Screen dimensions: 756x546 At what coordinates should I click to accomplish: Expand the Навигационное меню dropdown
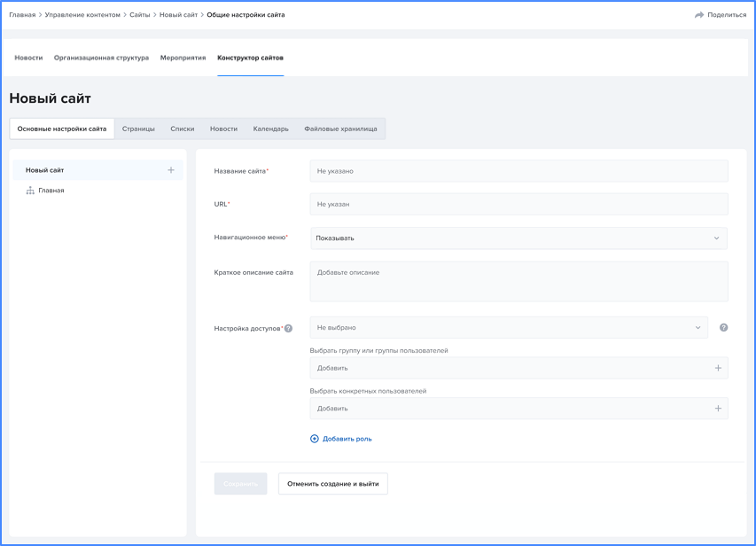click(518, 238)
